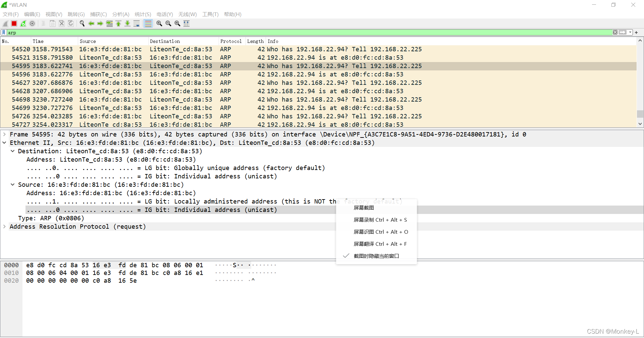Open the 跳转(G) menu

pyautogui.click(x=76, y=14)
